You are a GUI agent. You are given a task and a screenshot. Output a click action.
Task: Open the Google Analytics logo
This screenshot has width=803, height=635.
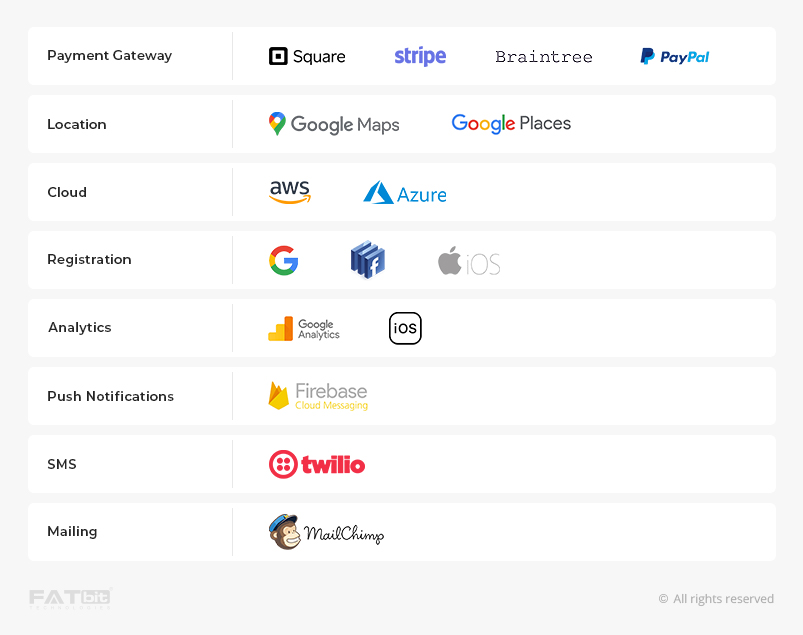pos(304,329)
